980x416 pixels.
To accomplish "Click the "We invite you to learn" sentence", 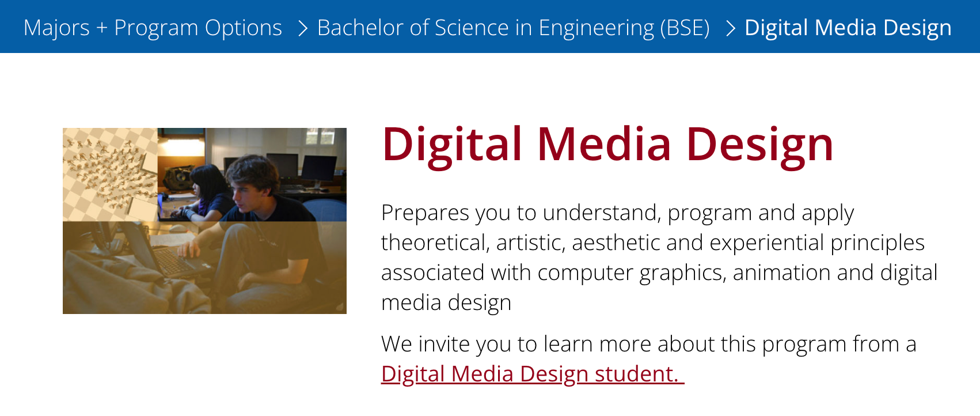I will 648,344.
